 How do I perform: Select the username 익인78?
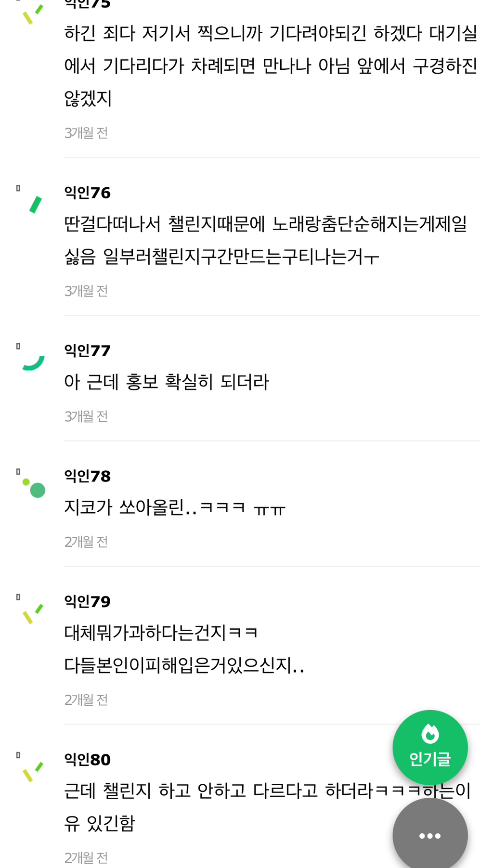[x=88, y=476]
